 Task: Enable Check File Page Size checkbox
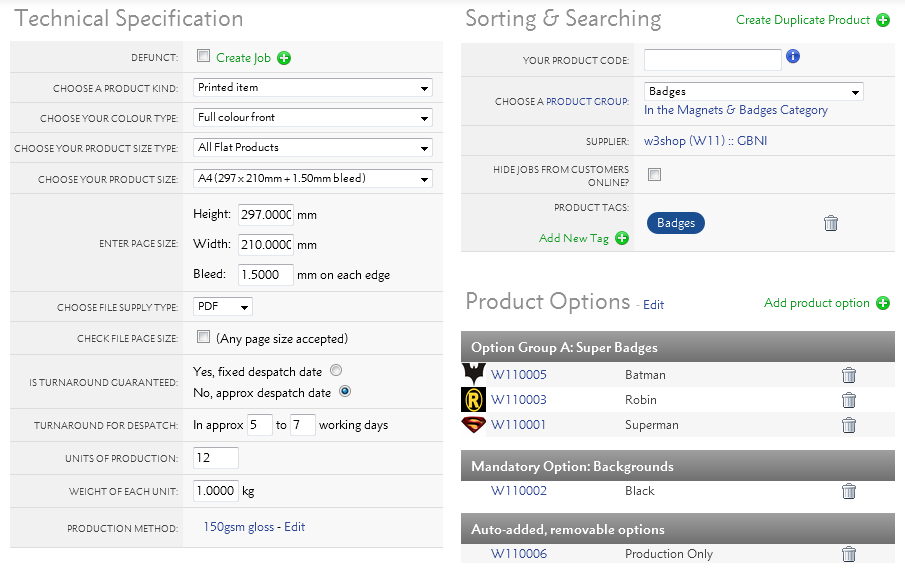204,337
